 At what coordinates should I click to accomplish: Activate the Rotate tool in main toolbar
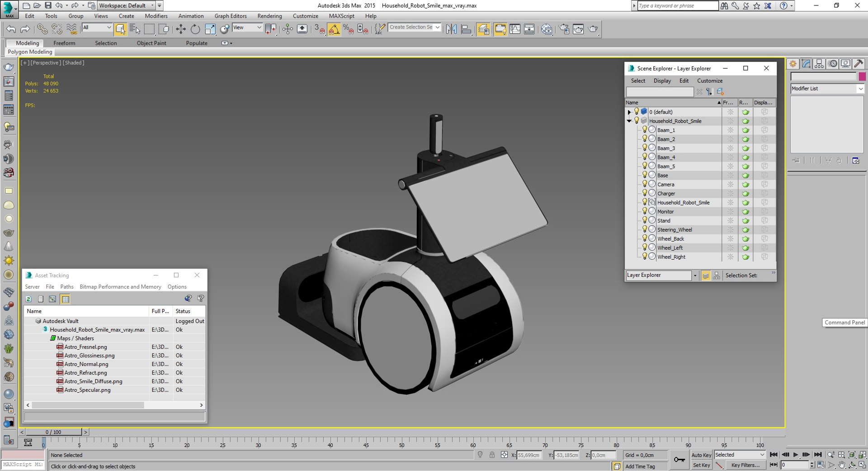195,29
